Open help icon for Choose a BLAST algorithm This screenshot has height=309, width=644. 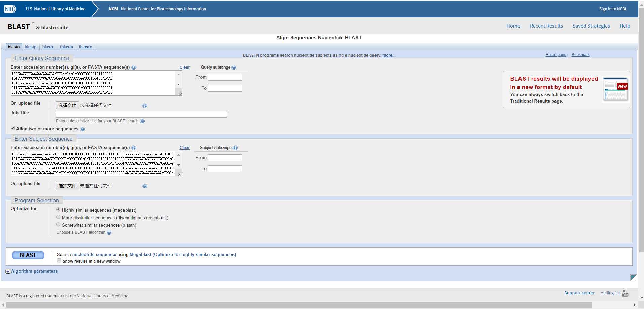click(109, 233)
